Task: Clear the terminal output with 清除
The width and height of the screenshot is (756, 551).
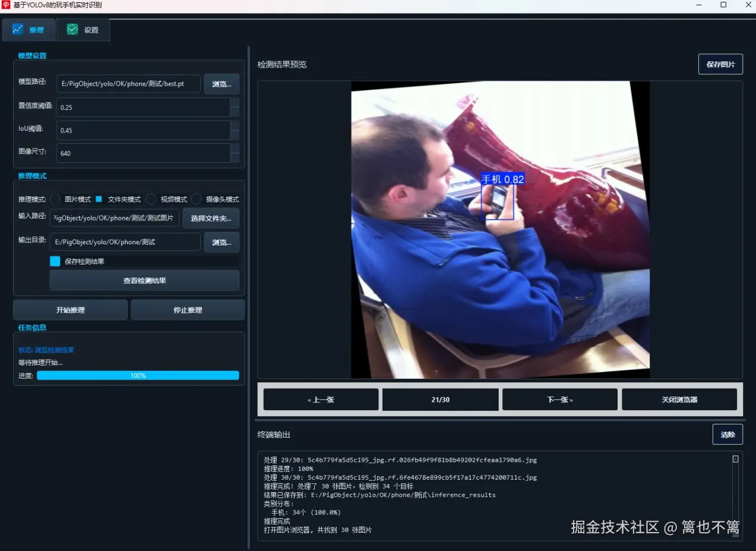Action: 727,434
